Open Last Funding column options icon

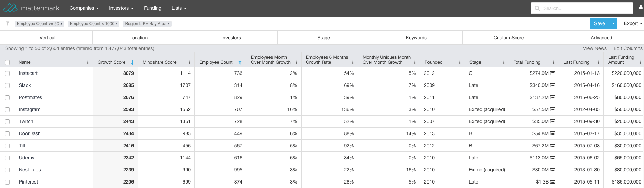click(599, 62)
